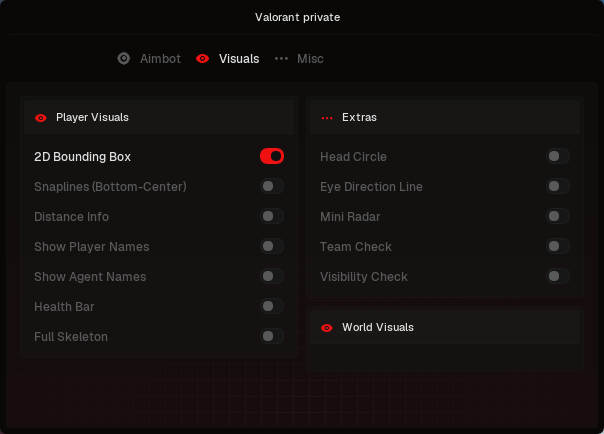Enable the Snaplines (Bottom-Center) switch

[x=272, y=186]
